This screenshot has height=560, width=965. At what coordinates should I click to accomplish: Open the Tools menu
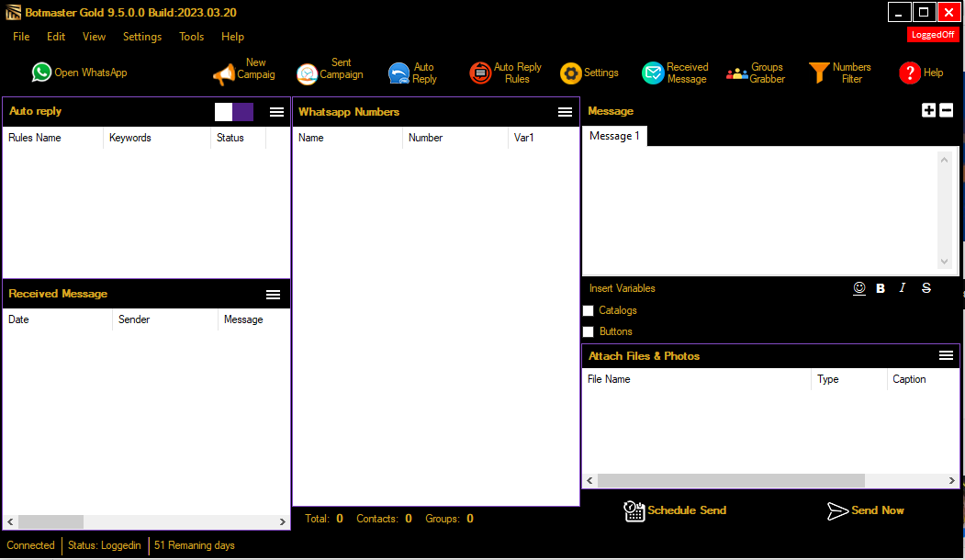tap(191, 36)
